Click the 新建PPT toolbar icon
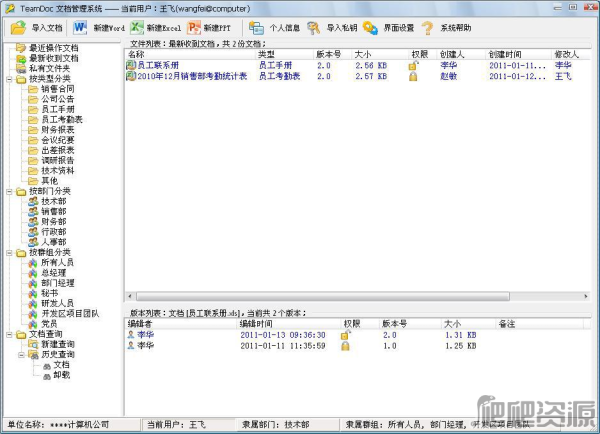 tap(194, 28)
